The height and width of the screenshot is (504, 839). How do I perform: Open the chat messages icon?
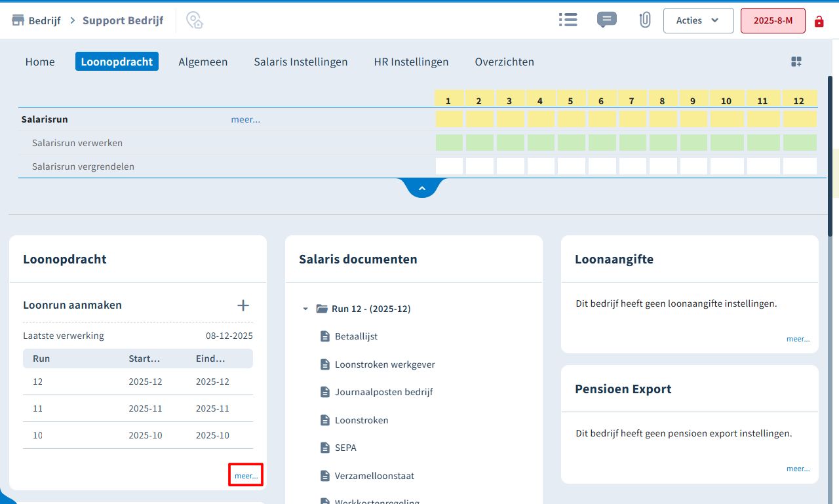(x=607, y=20)
